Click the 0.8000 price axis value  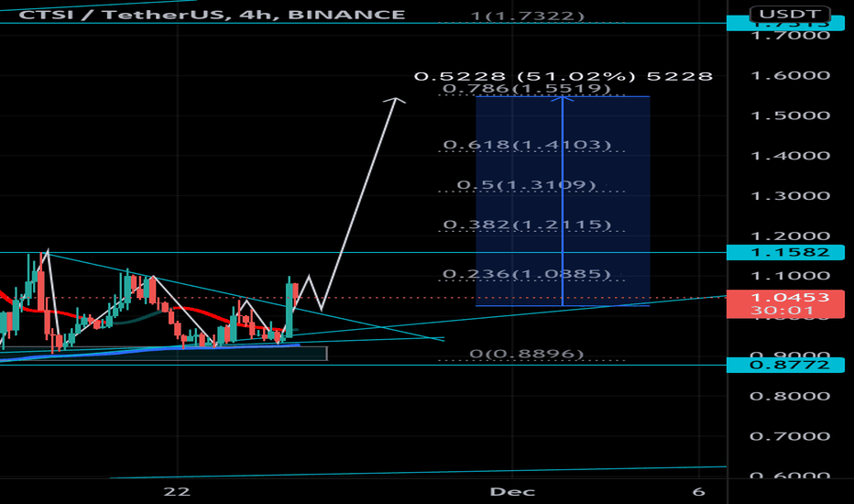point(790,396)
